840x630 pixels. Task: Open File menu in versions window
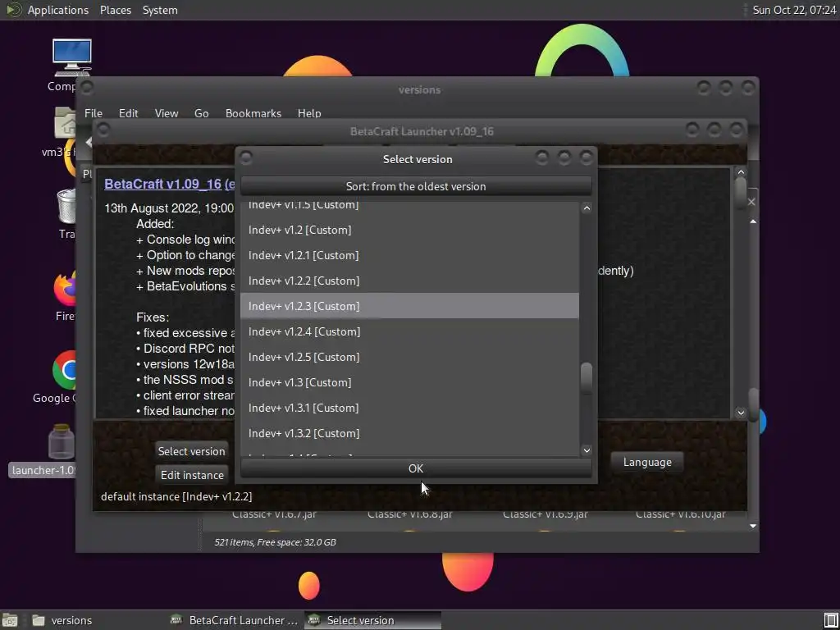pyautogui.click(x=94, y=113)
